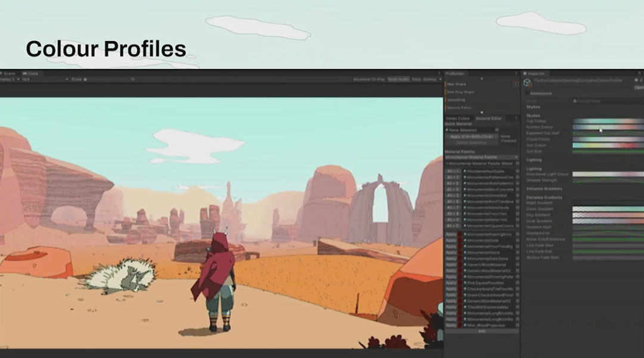Click Alt + 5 apply button
Viewport: 644px width, 358px height.
[x=453, y=195]
